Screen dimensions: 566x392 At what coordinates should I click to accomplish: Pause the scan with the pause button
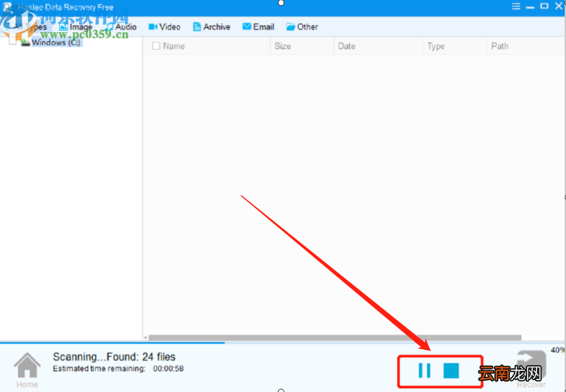point(424,370)
